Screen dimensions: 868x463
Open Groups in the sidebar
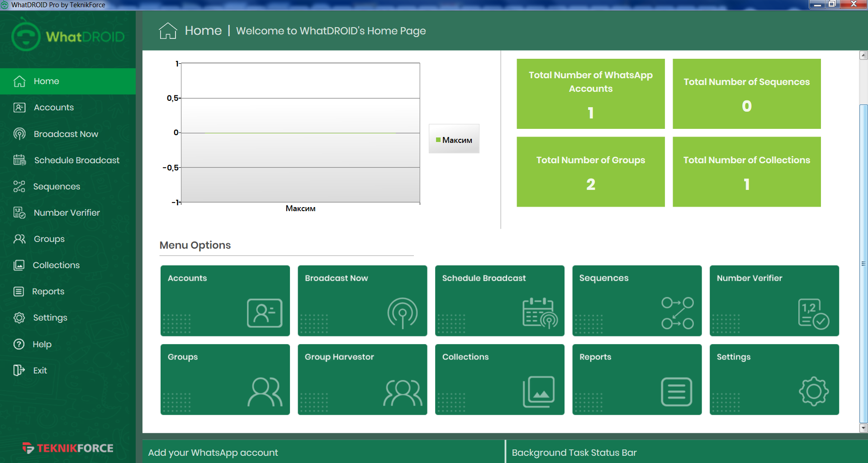point(68,239)
